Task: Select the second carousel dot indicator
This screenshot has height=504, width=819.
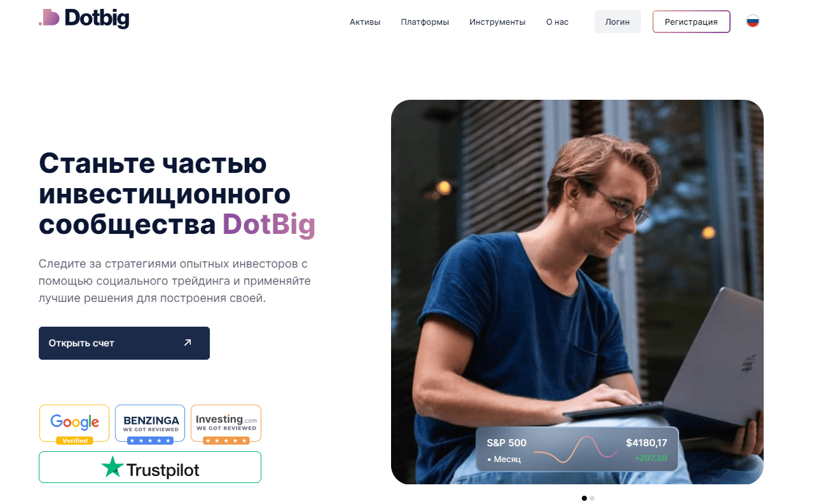Action: [592, 498]
